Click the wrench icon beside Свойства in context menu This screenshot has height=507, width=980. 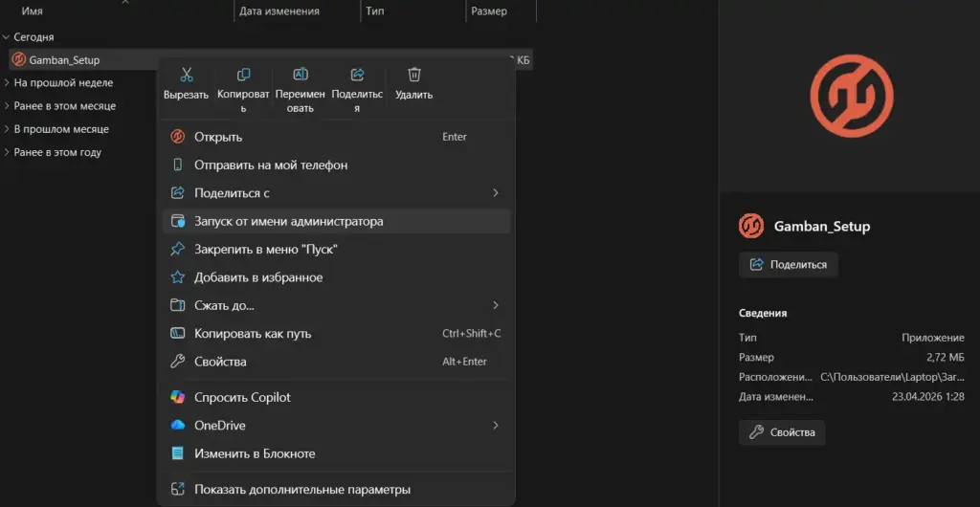pyautogui.click(x=177, y=362)
